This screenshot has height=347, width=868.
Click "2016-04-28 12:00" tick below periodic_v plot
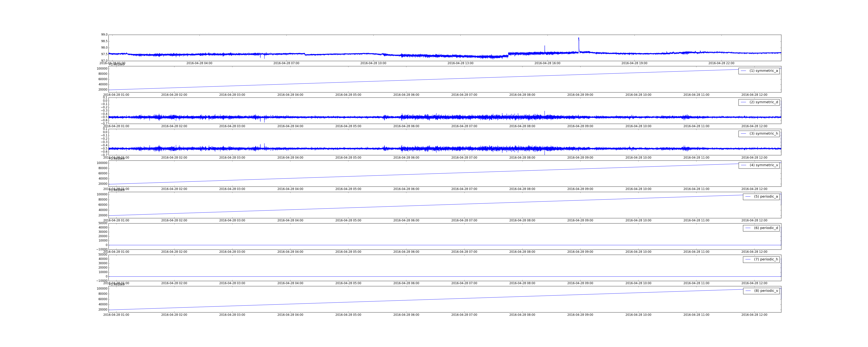pyautogui.click(x=754, y=315)
